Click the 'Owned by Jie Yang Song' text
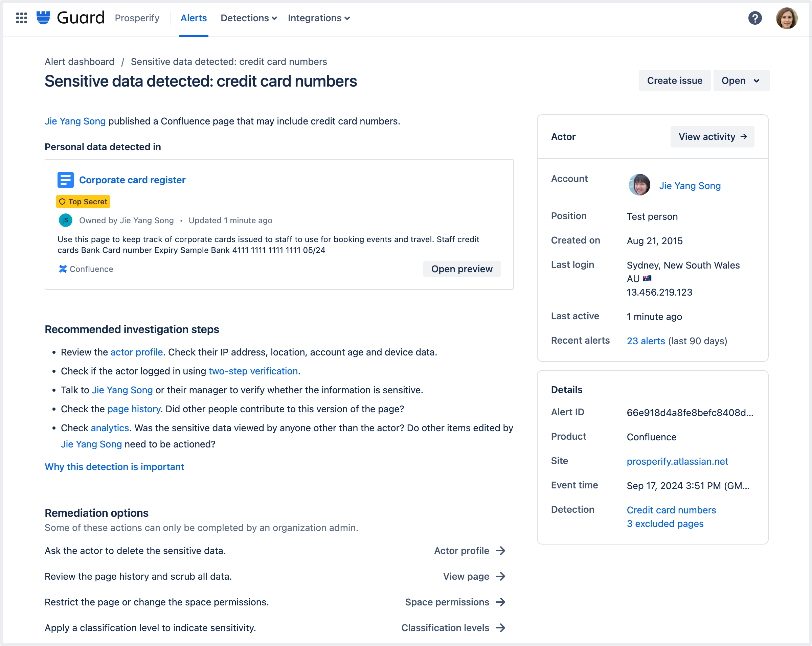This screenshot has height=646, width=812. (126, 220)
